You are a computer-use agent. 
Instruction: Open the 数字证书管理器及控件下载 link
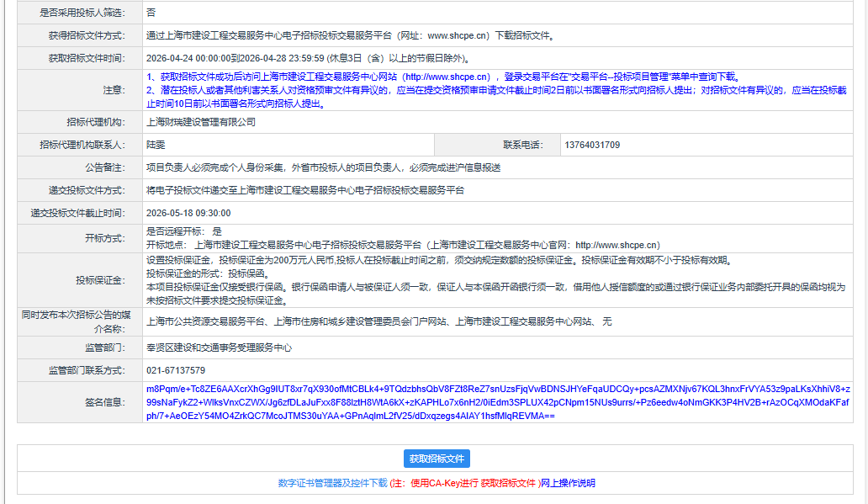click(x=332, y=483)
